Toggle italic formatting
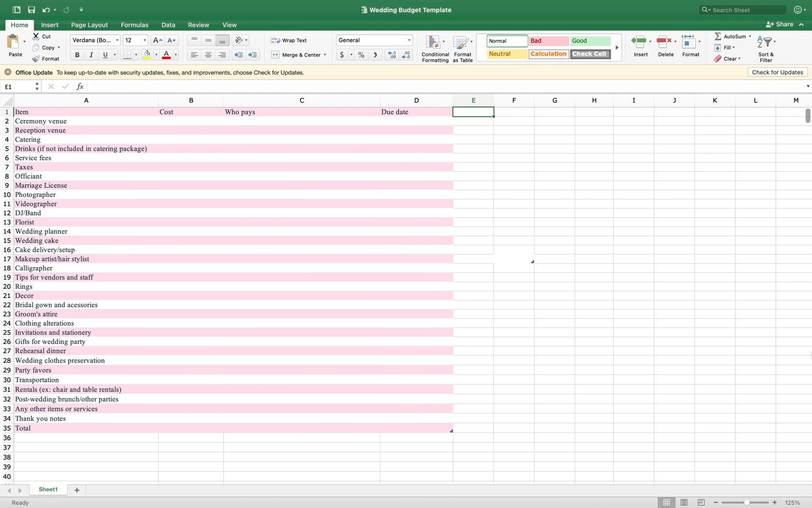The height and width of the screenshot is (508, 812). [x=91, y=55]
